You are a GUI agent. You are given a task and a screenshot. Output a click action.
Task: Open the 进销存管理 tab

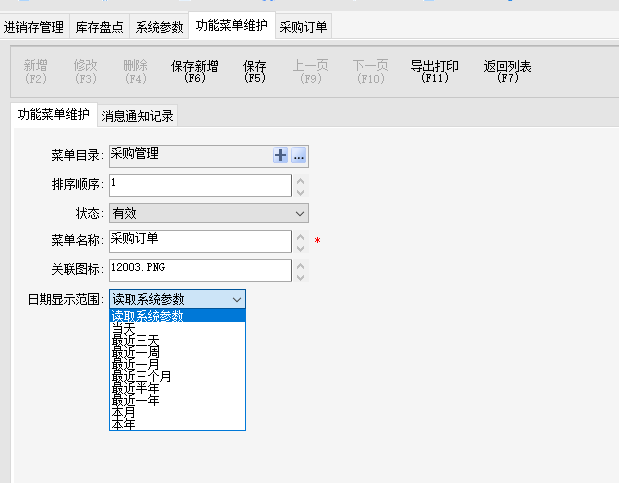coord(35,27)
